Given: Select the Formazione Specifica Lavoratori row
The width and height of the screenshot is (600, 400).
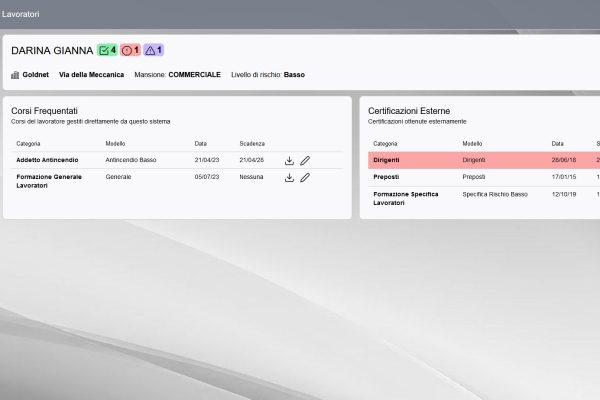Looking at the screenshot, I should (x=484, y=199).
